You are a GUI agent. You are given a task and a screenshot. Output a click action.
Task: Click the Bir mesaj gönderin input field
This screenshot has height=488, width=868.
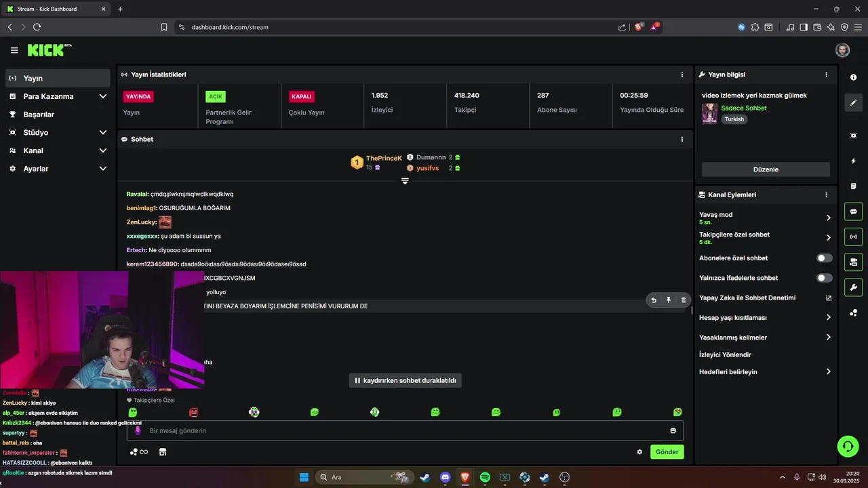[406, 430]
